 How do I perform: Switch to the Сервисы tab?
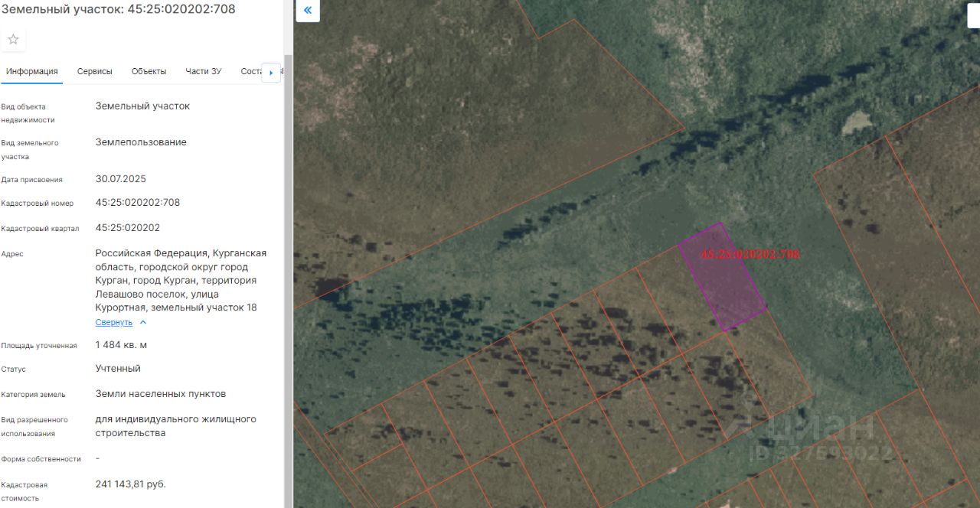[95, 71]
